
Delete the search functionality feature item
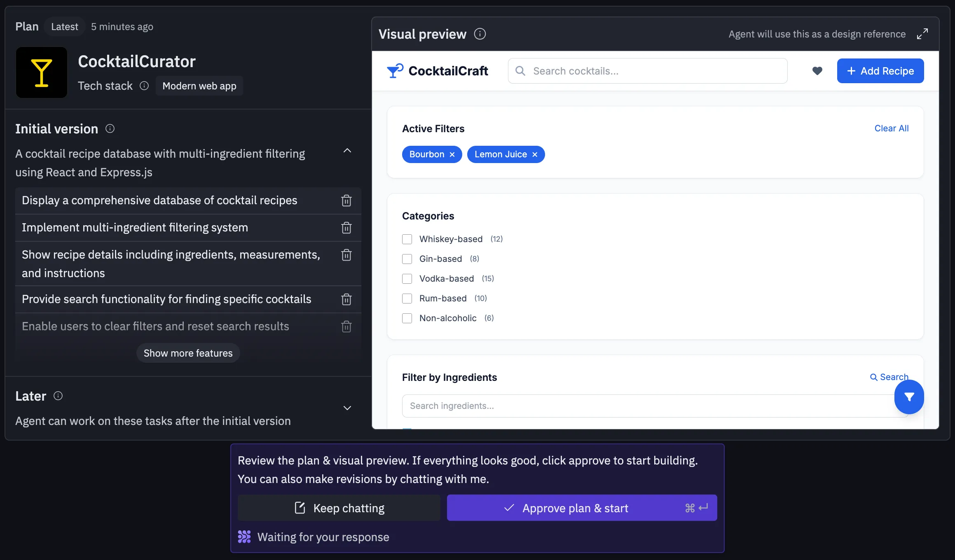pos(346,299)
